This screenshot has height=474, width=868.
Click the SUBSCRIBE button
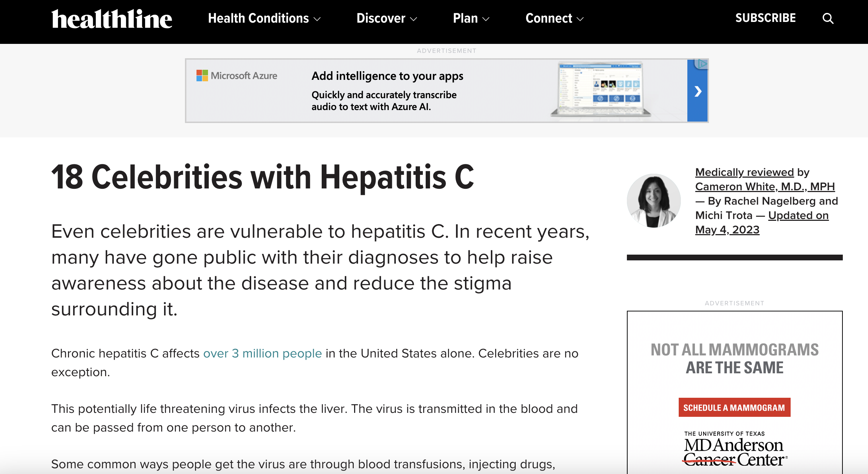point(766,18)
